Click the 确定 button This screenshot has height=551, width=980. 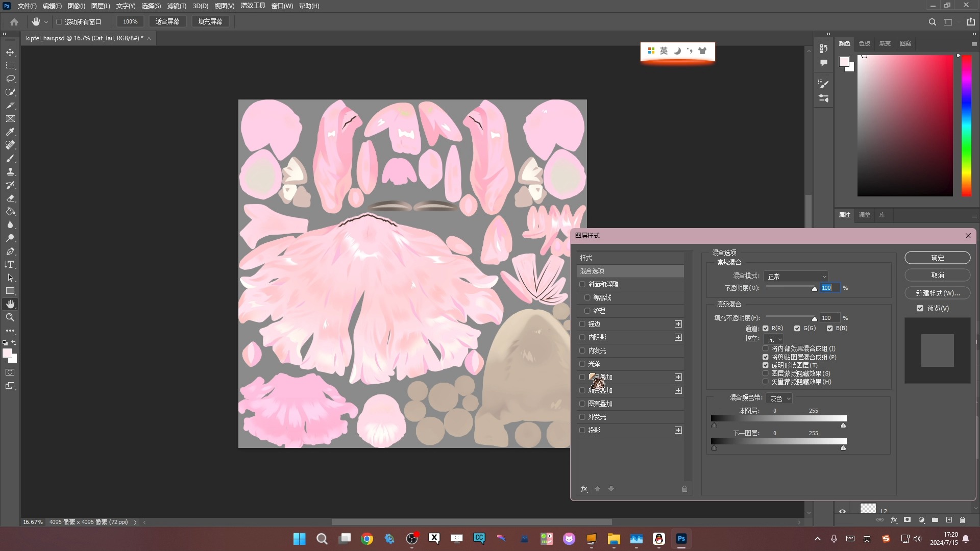[x=937, y=258]
